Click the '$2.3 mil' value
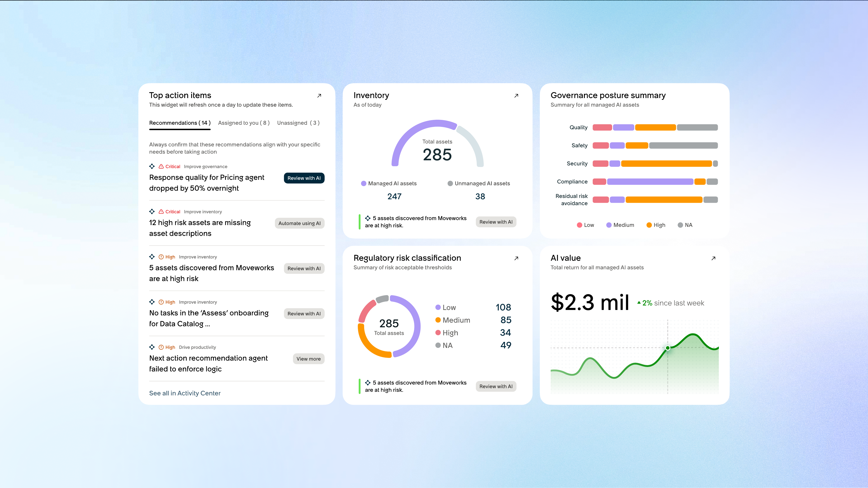 [x=590, y=302]
